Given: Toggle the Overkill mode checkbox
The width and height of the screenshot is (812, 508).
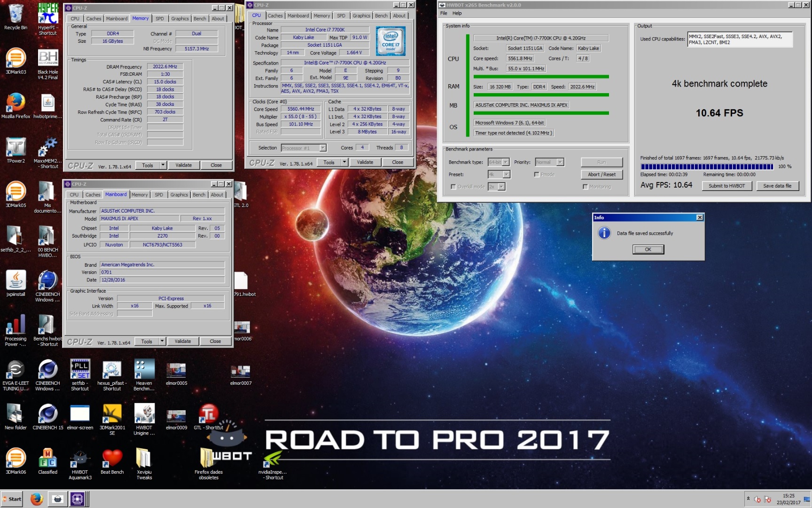Looking at the screenshot, I should coord(453,187).
